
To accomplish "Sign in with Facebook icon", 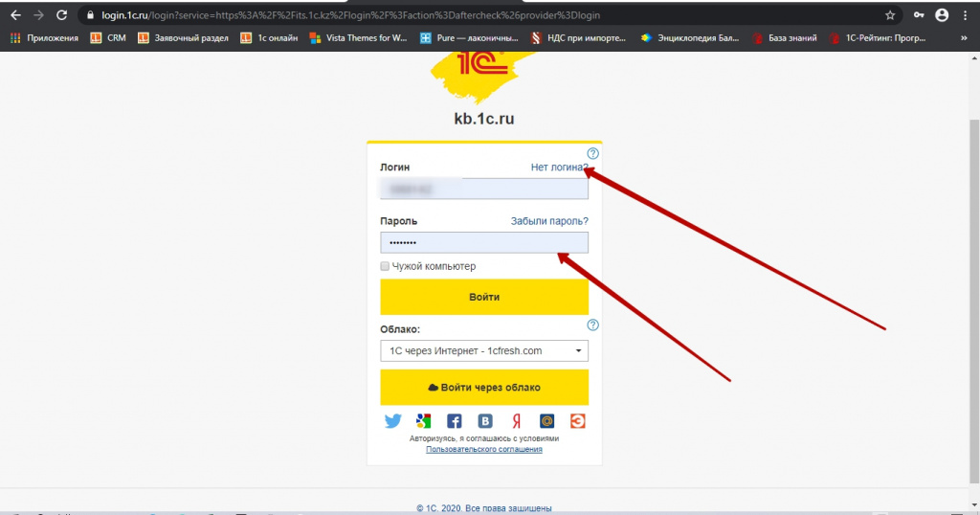I will coord(455,421).
